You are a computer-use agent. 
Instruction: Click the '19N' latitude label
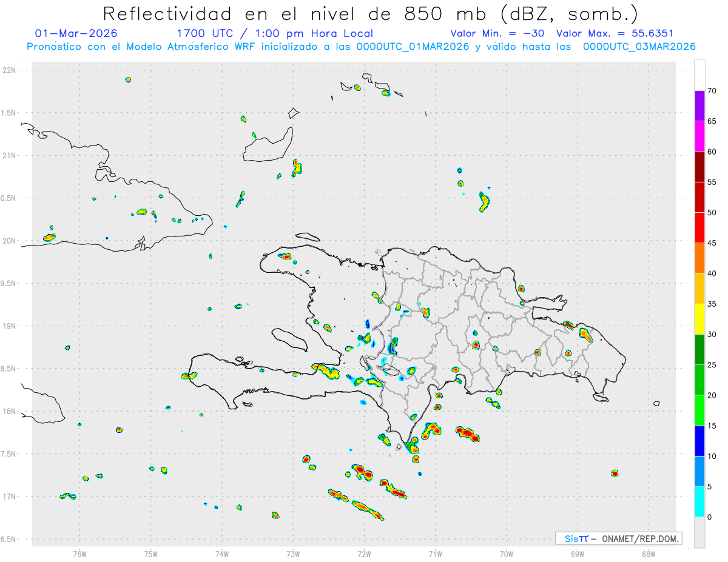10,326
